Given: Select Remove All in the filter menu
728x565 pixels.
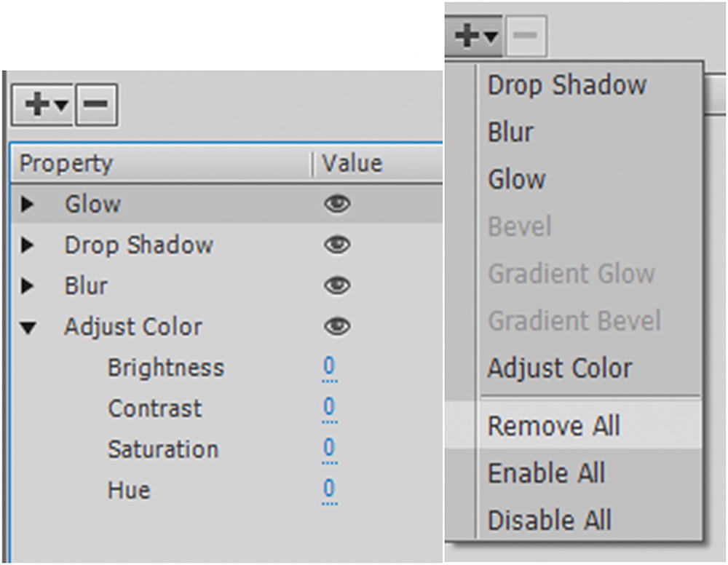Looking at the screenshot, I should click(553, 426).
